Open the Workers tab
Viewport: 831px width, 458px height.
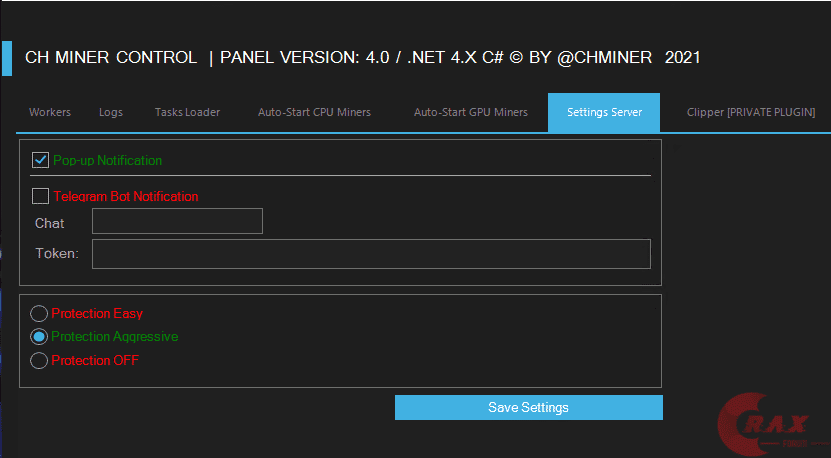(x=50, y=112)
